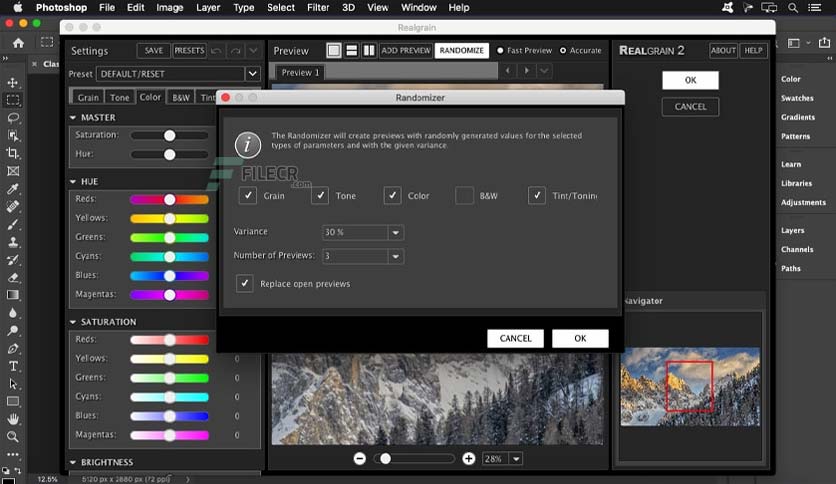
Task: Collapse the SATURATION section
Action: click(x=73, y=322)
